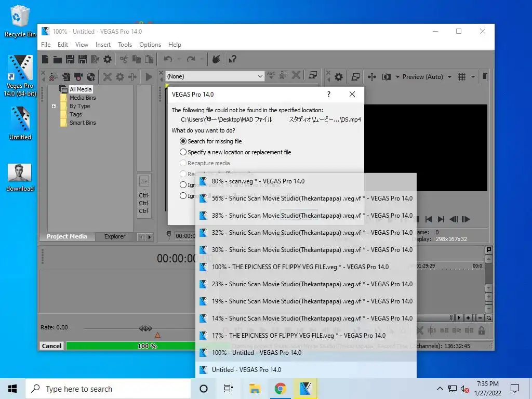Click the Insert Marker flag icon above the timeline scrollbar
This screenshot has width=532, height=399.
click(x=488, y=250)
